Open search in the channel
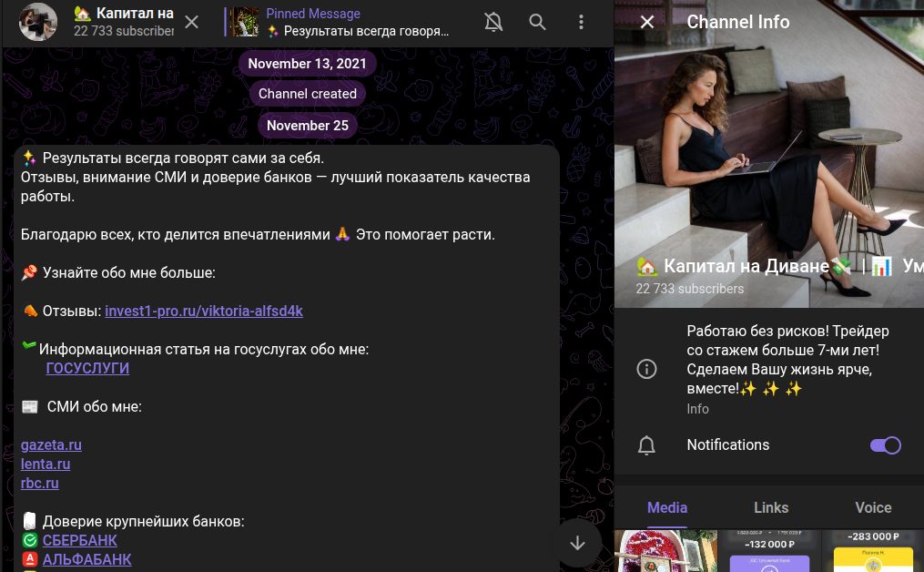The width and height of the screenshot is (924, 572). 538,22
